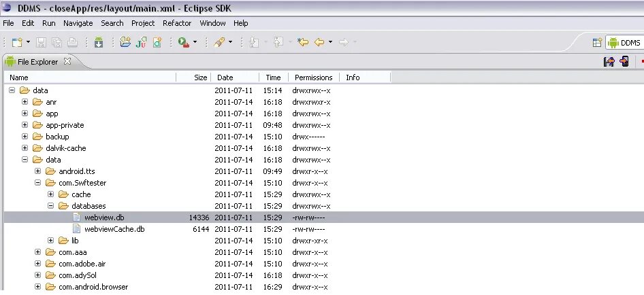Sort by the Size column header
644x295 pixels.
pyautogui.click(x=193, y=77)
